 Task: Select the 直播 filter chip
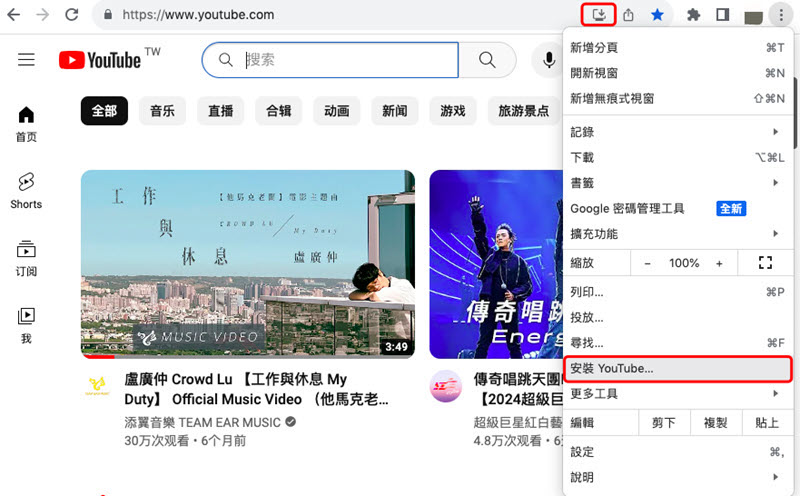pyautogui.click(x=220, y=111)
